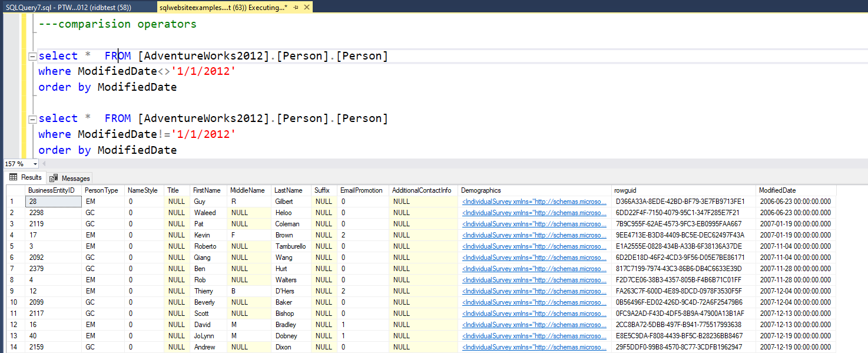868x353 pixels.
Task: Open the Messages tab
Action: 69,178
